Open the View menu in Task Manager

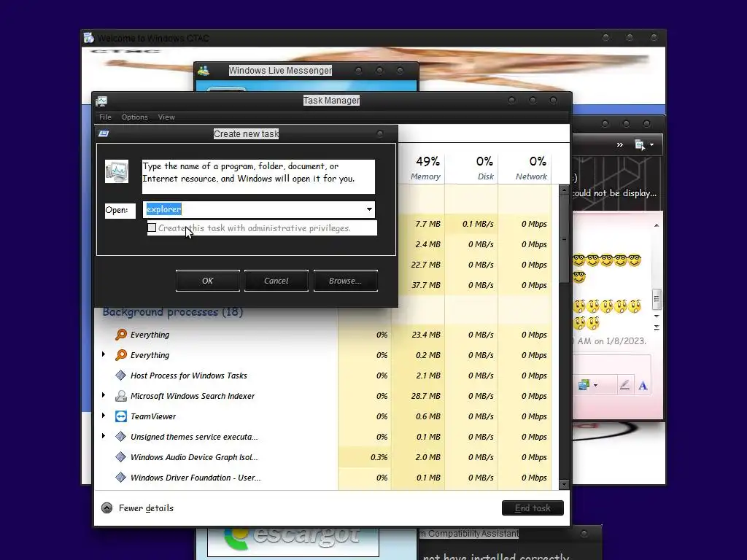[166, 117]
